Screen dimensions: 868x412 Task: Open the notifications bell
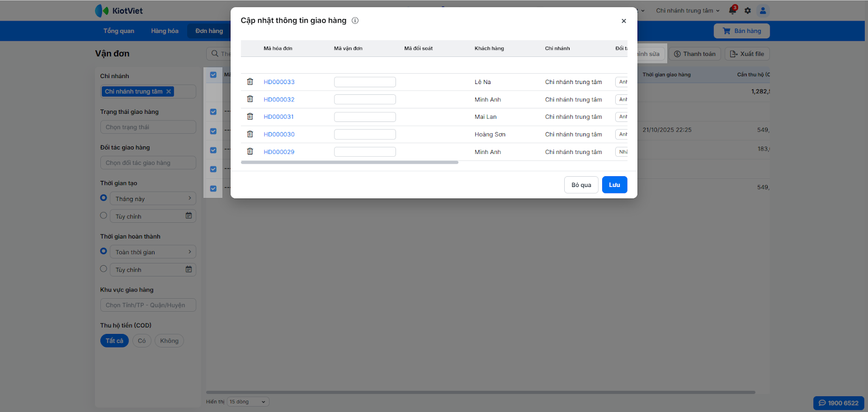tap(732, 10)
